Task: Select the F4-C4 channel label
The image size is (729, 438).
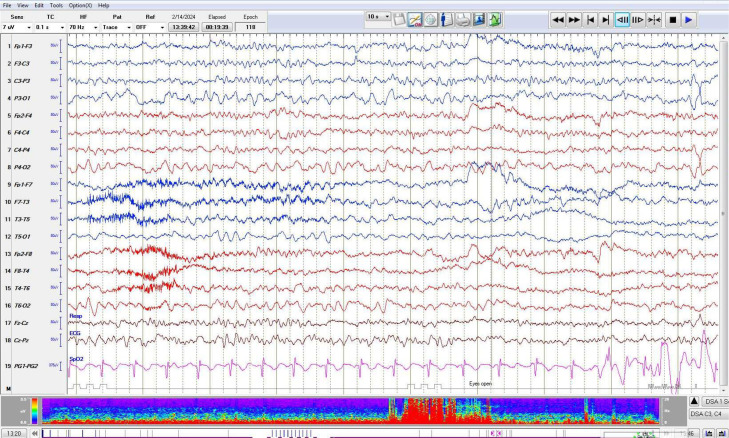Action: coord(22,133)
